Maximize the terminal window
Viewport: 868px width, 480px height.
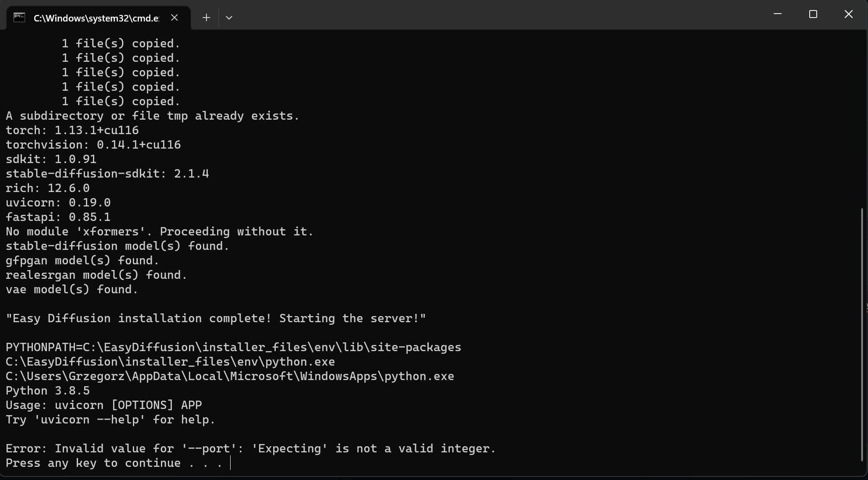click(x=813, y=14)
